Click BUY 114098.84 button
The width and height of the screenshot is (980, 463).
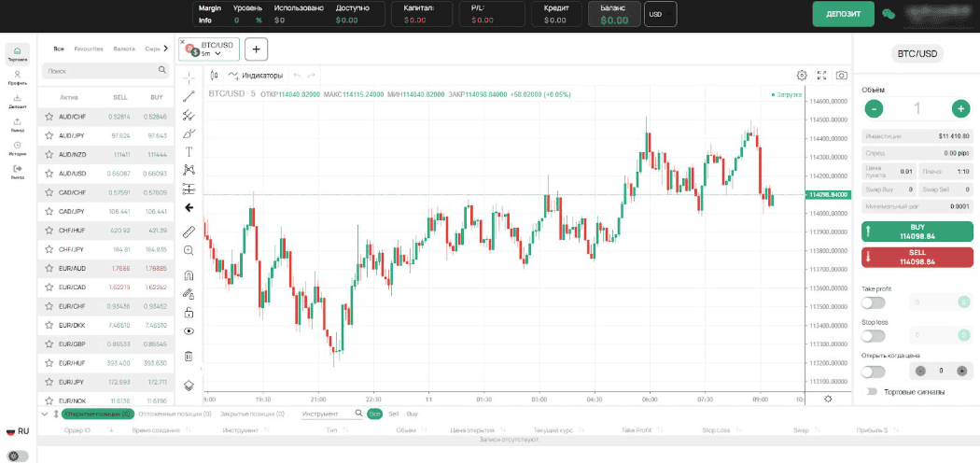(x=917, y=231)
